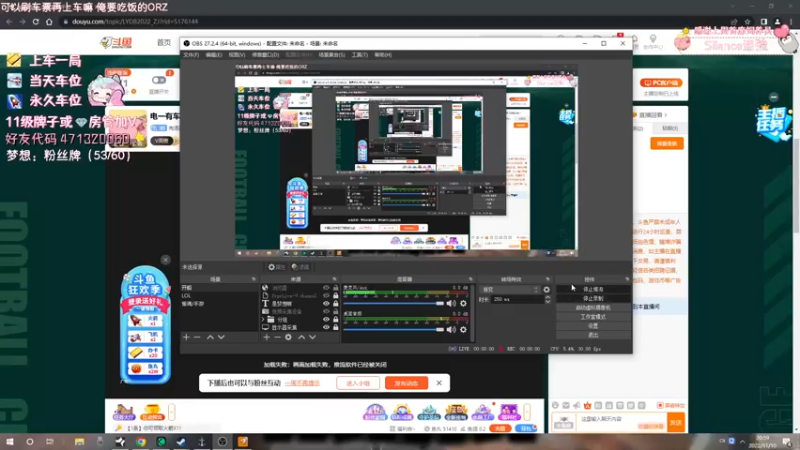Toggle the 直播开关 switch on Douyu page

(159, 80)
